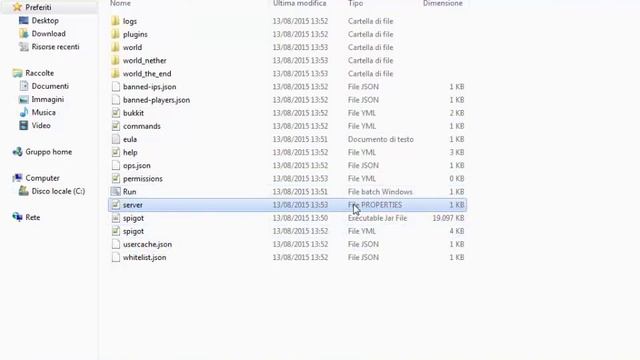Select the "commands" file name
Image resolution: width=640 pixels, height=360 pixels.
[142, 126]
